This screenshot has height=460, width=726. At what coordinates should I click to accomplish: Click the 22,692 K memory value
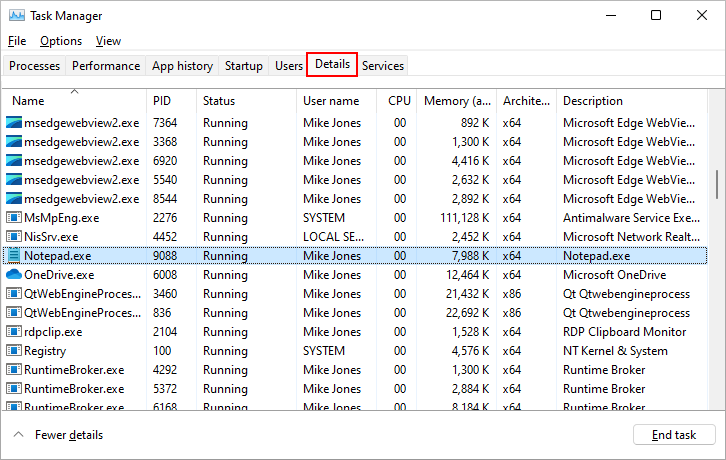click(x=468, y=313)
